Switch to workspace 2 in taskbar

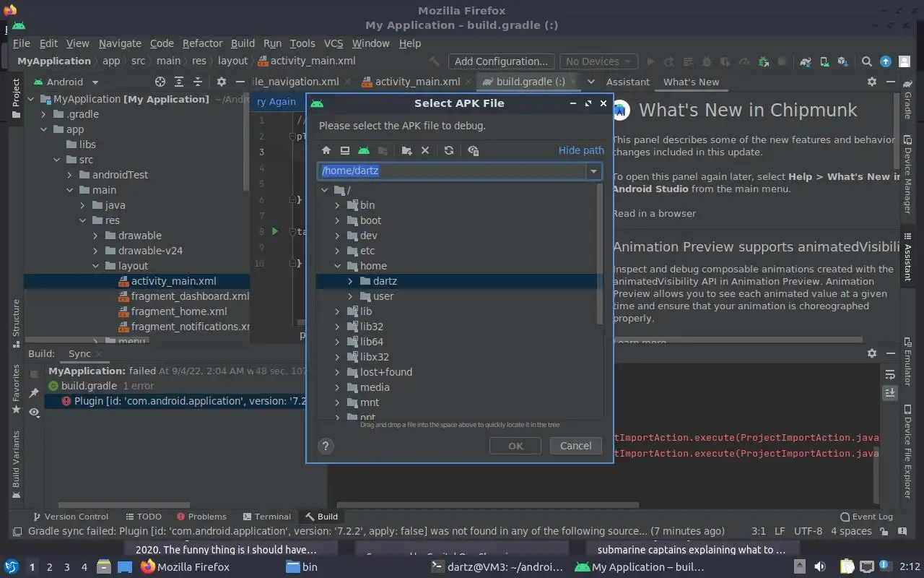click(49, 567)
